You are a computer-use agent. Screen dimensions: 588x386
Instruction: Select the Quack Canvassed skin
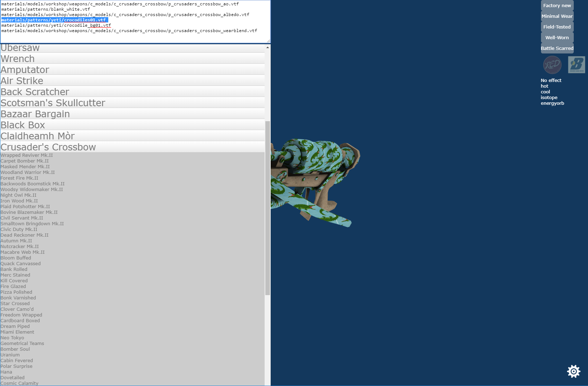[x=21, y=264]
